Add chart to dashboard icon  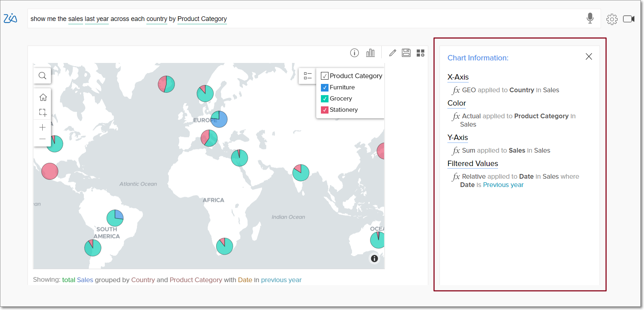point(420,53)
